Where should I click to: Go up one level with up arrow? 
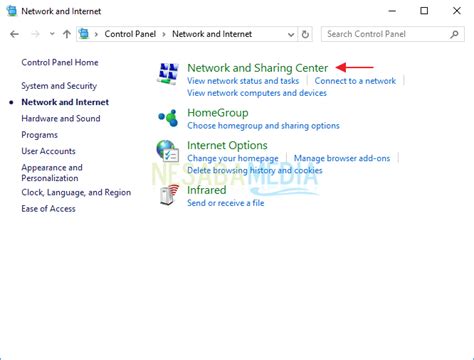point(67,34)
